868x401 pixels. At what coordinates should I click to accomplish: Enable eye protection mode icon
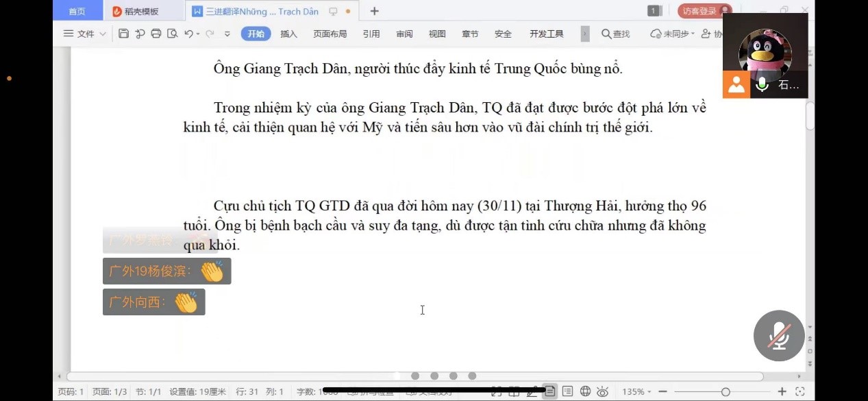[602, 391]
